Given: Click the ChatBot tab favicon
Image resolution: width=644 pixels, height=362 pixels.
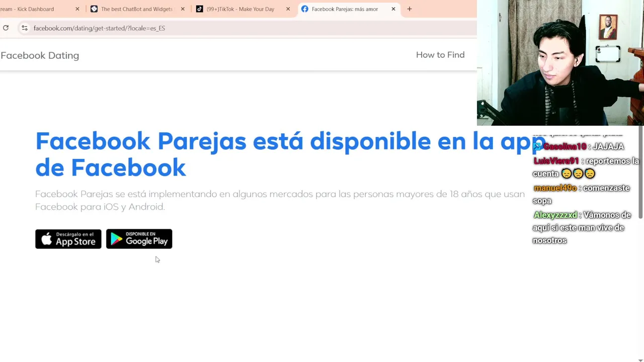Looking at the screenshot, I should tap(94, 9).
